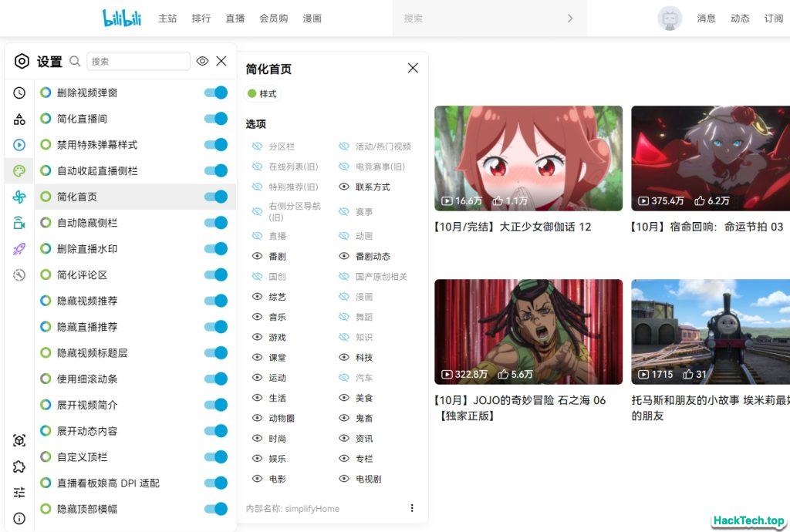This screenshot has height=532, width=790.
Task: Show the 分区栏 option
Action: [258, 146]
